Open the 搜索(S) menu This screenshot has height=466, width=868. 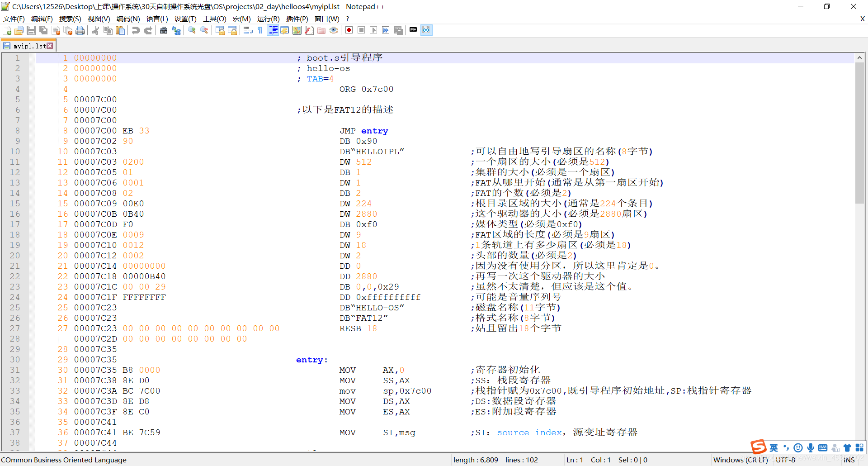coord(70,19)
